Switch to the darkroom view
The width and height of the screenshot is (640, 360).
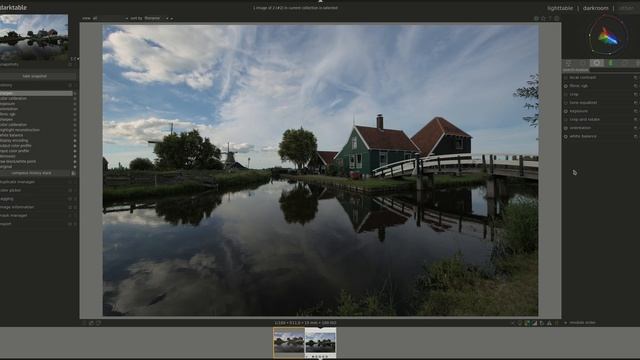pos(595,8)
